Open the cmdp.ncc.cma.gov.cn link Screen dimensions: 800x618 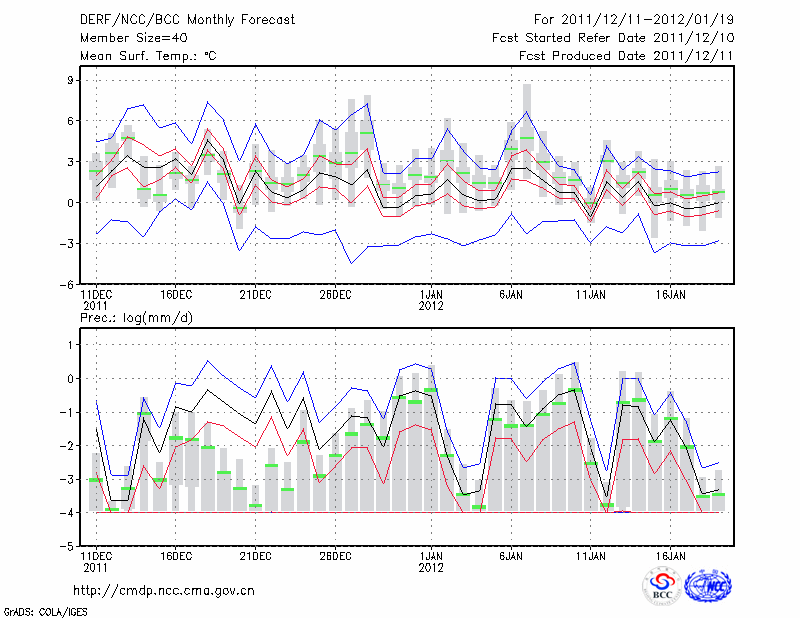tap(164, 590)
